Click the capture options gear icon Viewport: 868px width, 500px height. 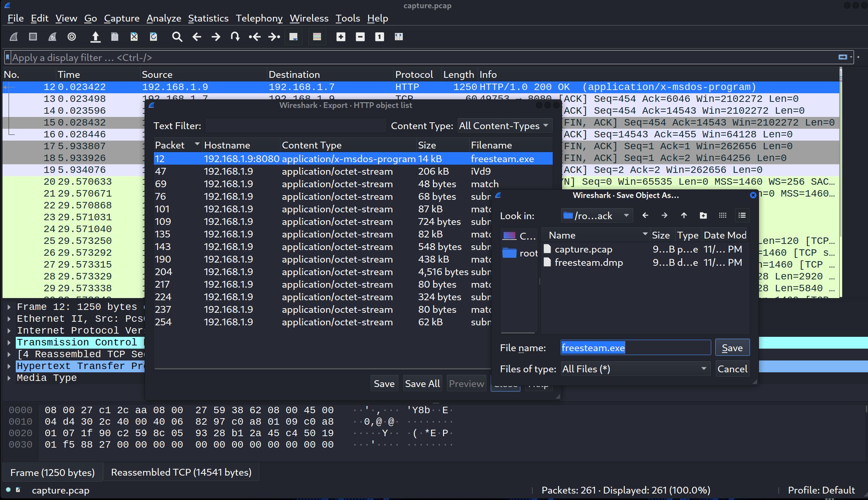point(72,37)
